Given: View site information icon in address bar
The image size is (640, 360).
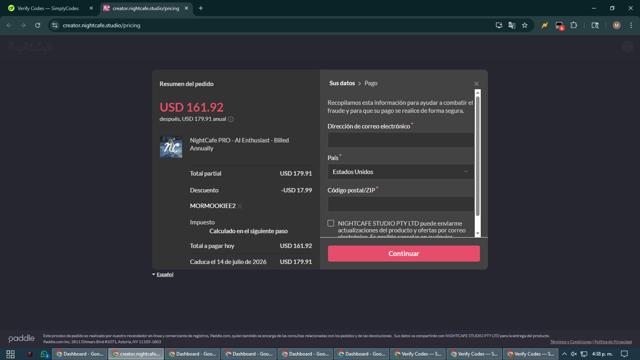Looking at the screenshot, I should [55, 25].
